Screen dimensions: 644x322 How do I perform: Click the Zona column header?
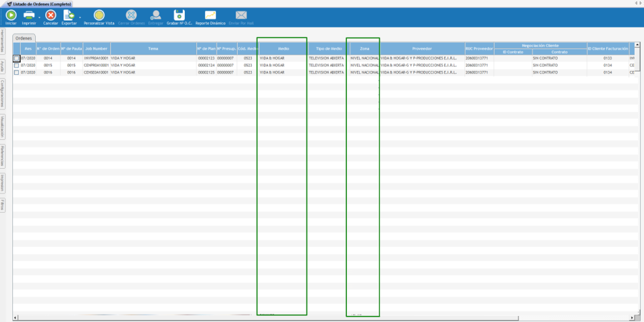[365, 49]
